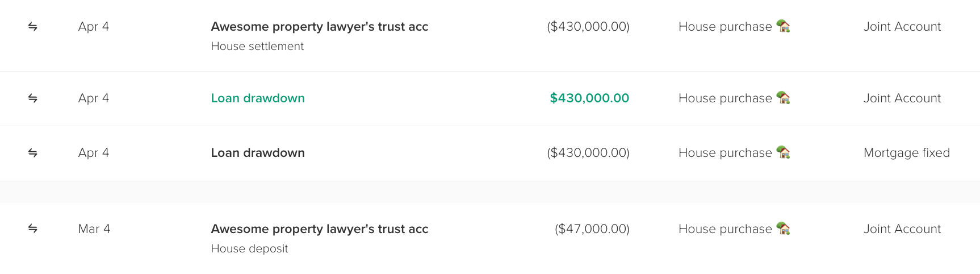This screenshot has width=980, height=274.
Task: Click house emoji on House settlement row
Action: [x=784, y=26]
